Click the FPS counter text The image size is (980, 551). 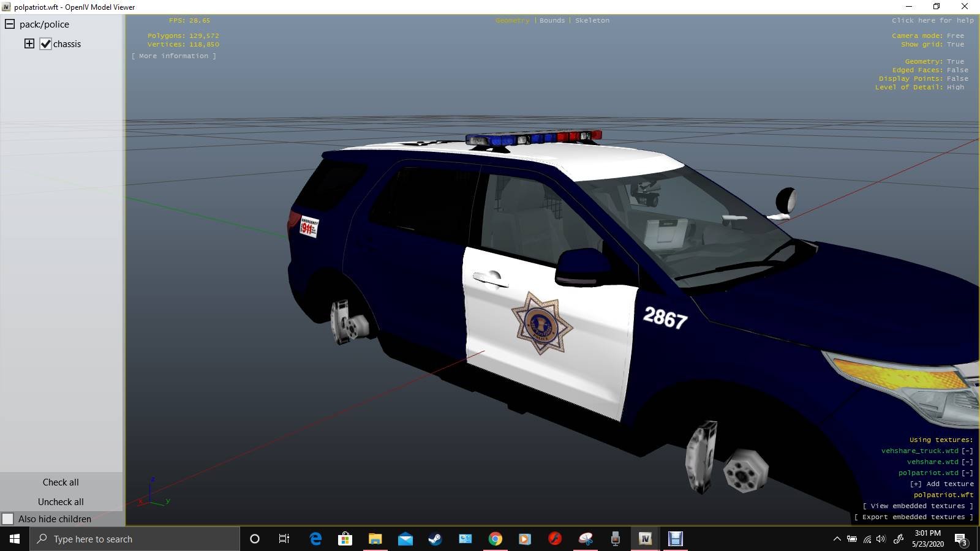point(189,20)
